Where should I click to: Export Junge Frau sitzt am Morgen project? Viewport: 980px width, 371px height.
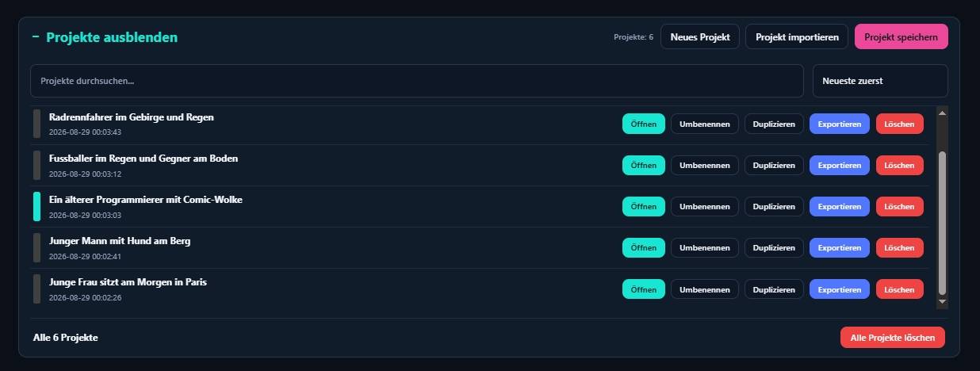click(840, 289)
